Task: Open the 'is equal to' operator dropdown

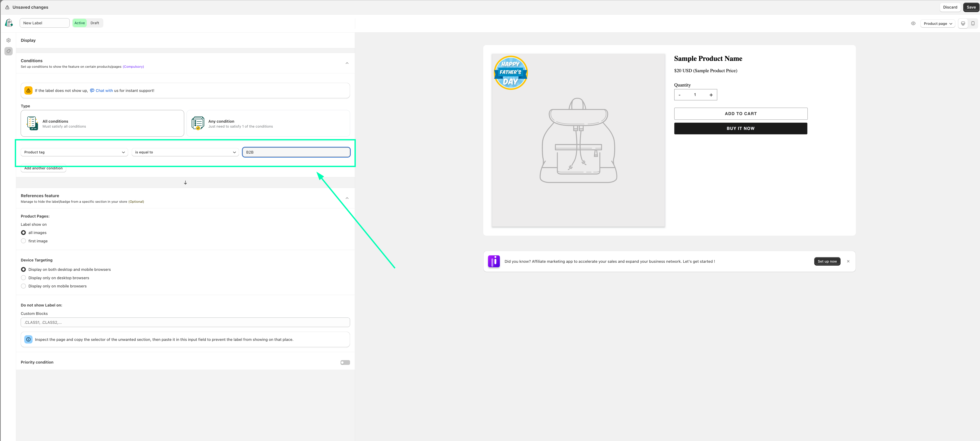Action: (185, 152)
